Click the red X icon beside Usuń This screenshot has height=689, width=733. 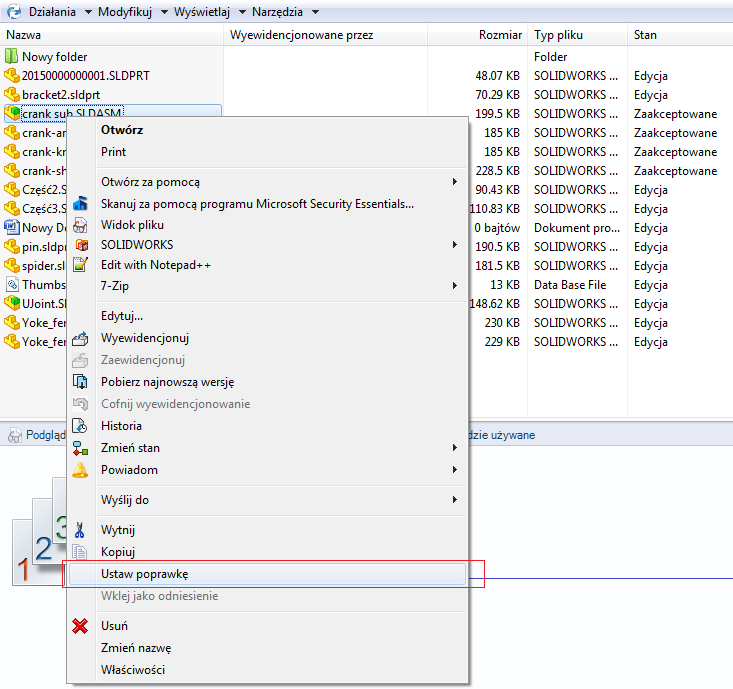pyautogui.click(x=81, y=626)
